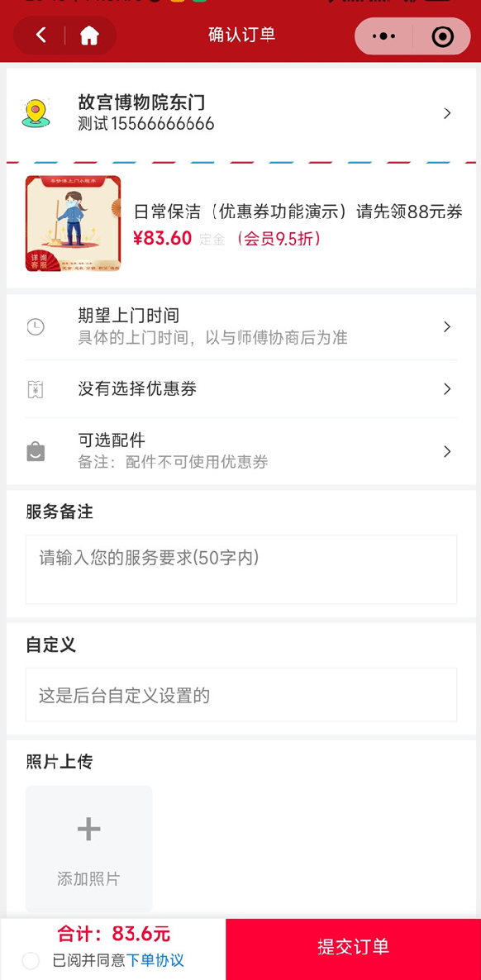Open the three-dot more menu
This screenshot has width=481, height=980.
click(x=384, y=36)
